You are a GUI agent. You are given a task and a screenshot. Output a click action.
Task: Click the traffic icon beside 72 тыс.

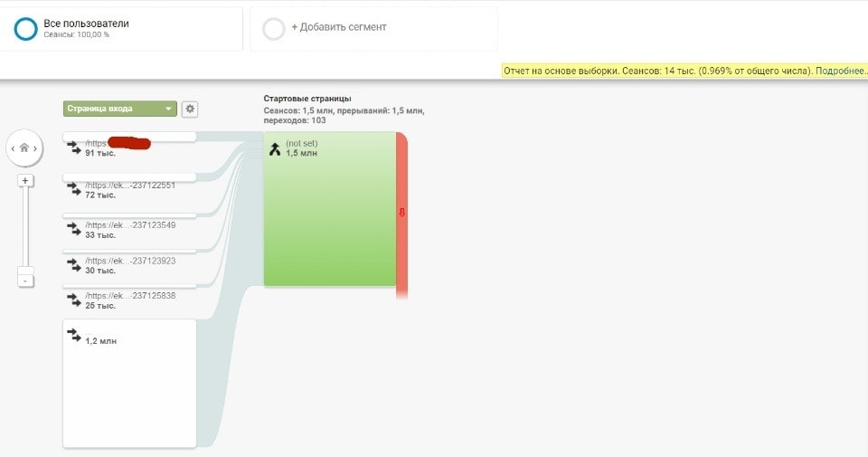pyautogui.click(x=73, y=189)
